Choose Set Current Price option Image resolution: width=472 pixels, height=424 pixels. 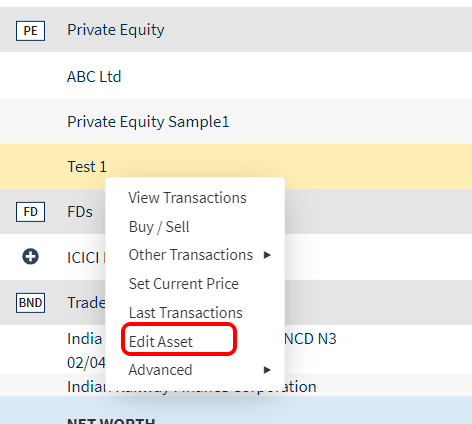coord(184,284)
